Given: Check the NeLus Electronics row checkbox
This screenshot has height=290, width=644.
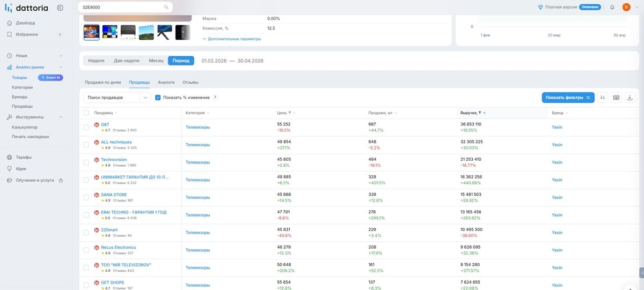Looking at the screenshot, I should 86,250.
